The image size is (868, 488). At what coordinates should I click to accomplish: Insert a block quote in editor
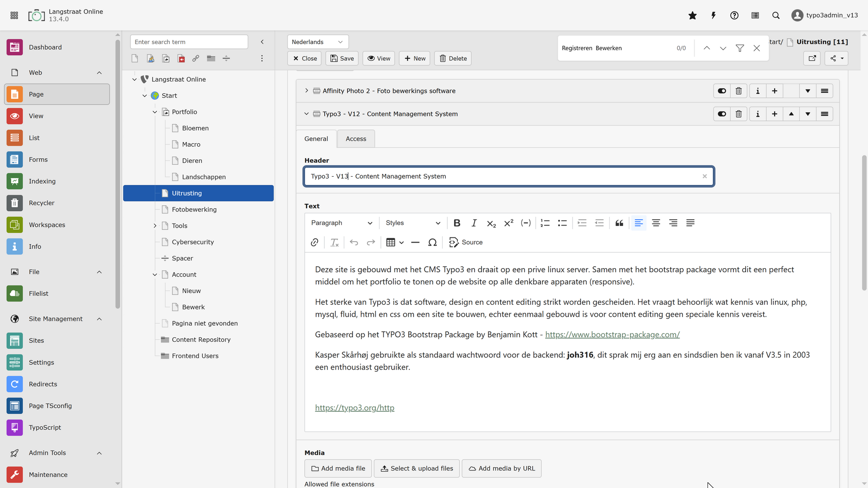(619, 223)
